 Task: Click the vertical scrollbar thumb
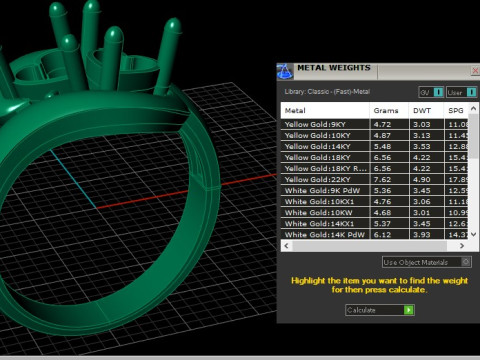473,136
